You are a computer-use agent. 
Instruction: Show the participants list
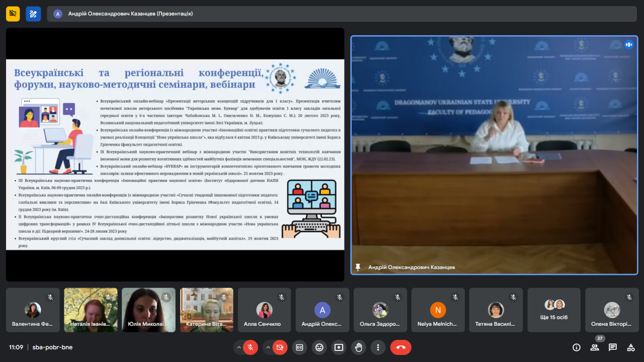click(x=595, y=347)
